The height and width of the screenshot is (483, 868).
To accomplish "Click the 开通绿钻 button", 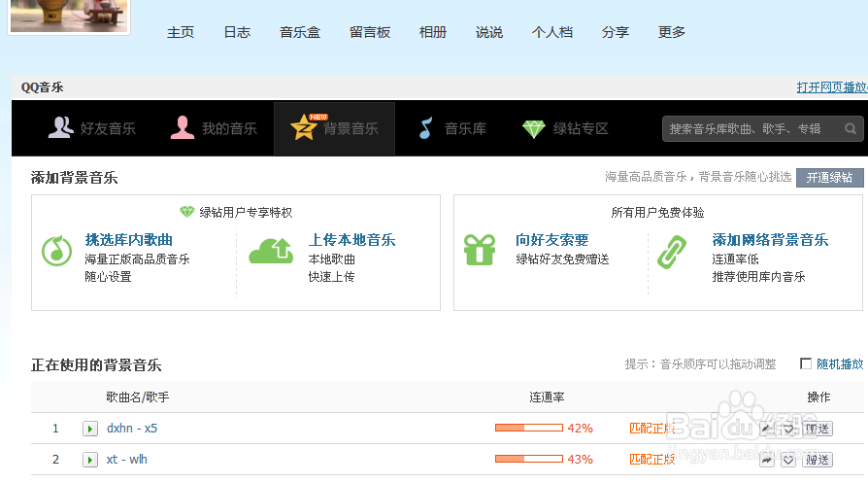I will pos(830,178).
